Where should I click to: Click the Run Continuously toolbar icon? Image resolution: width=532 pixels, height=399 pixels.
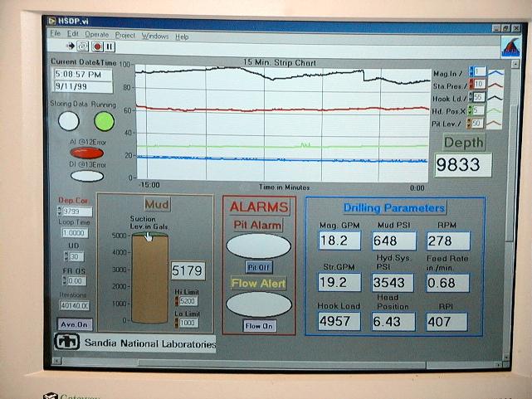[x=82, y=47]
